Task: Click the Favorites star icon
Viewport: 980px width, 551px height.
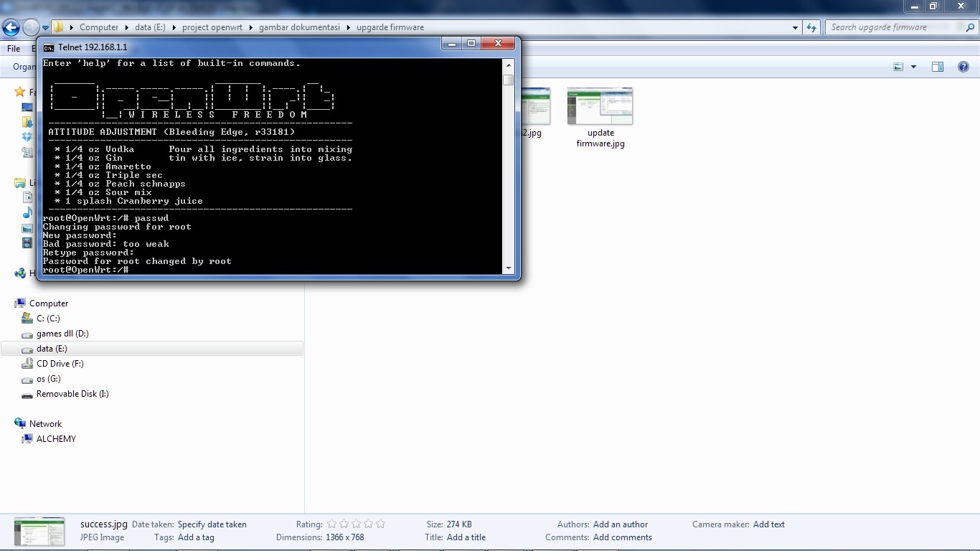Action: click(x=20, y=92)
